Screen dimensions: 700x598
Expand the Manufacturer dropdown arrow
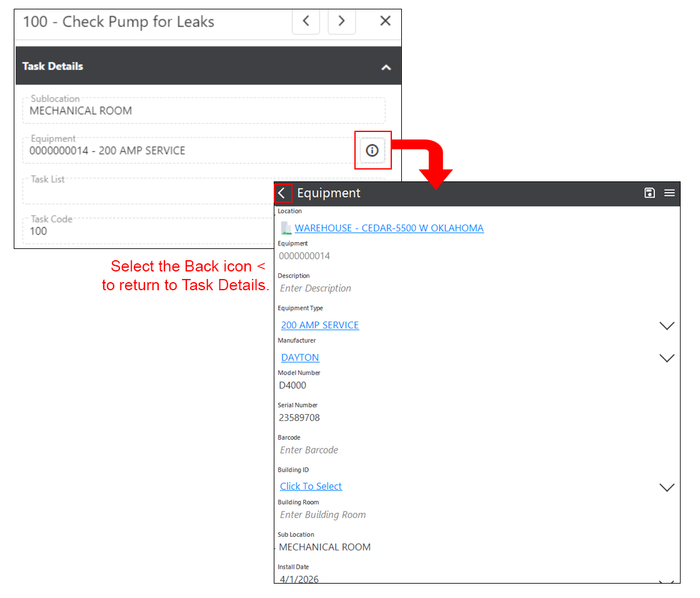(x=667, y=358)
